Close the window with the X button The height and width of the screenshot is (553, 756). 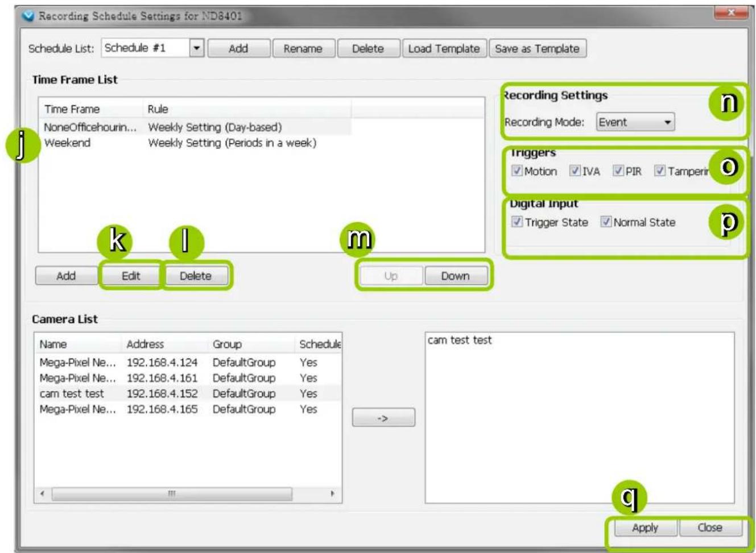[730, 13]
